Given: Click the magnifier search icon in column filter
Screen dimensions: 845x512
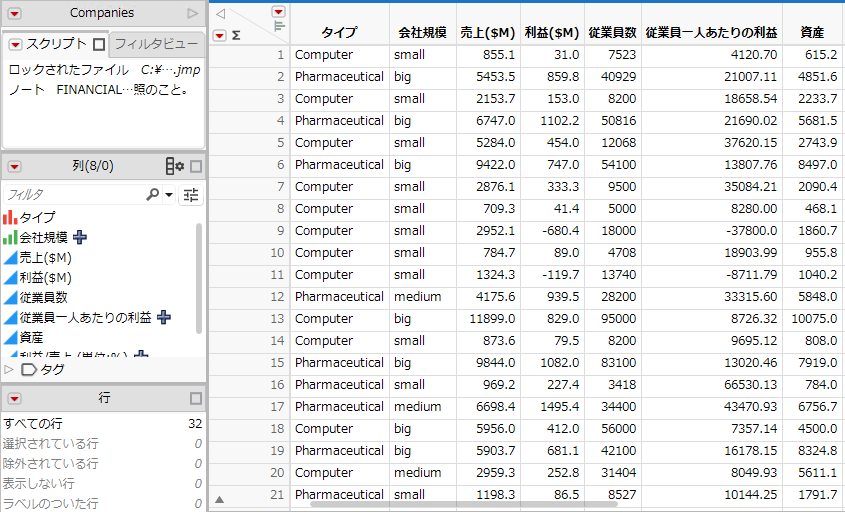Looking at the screenshot, I should 153,194.
